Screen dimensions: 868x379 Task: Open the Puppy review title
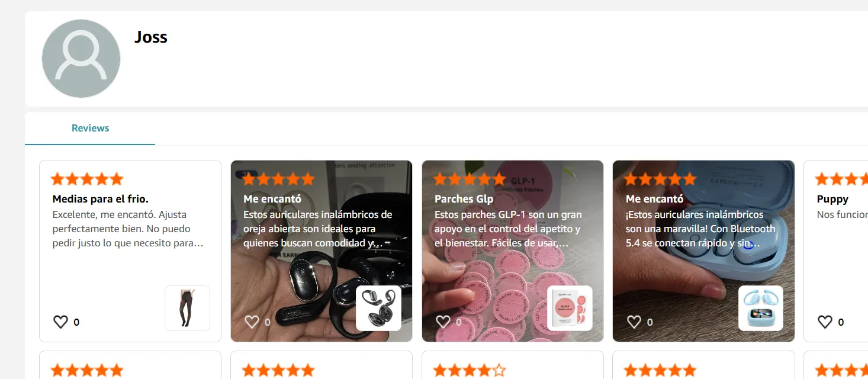coord(832,199)
